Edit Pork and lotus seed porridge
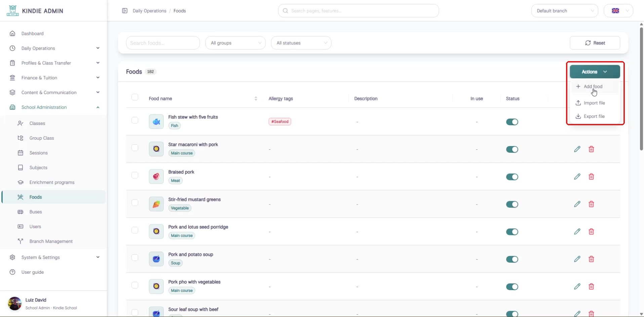Screen dimensions: 644x317 coord(577,232)
